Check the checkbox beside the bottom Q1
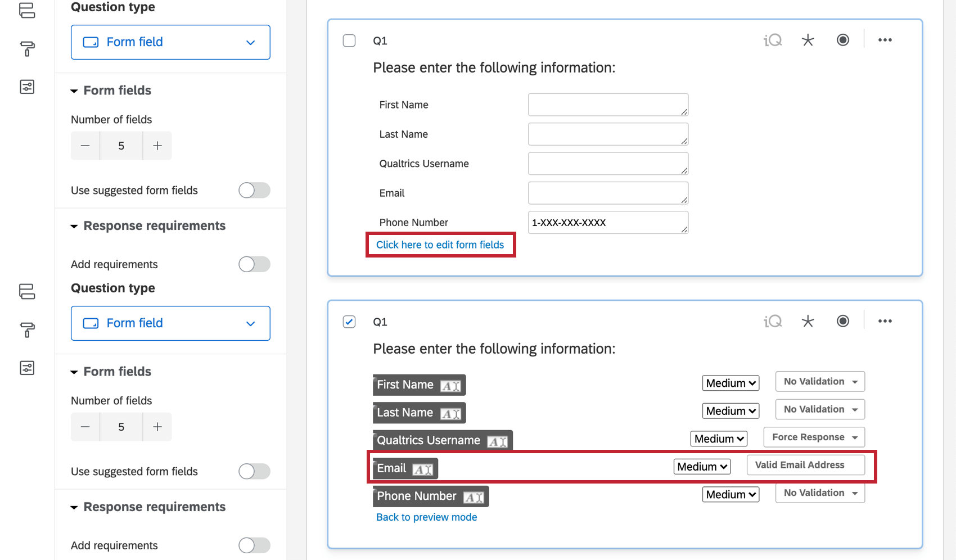The height and width of the screenshot is (560, 956). (349, 322)
